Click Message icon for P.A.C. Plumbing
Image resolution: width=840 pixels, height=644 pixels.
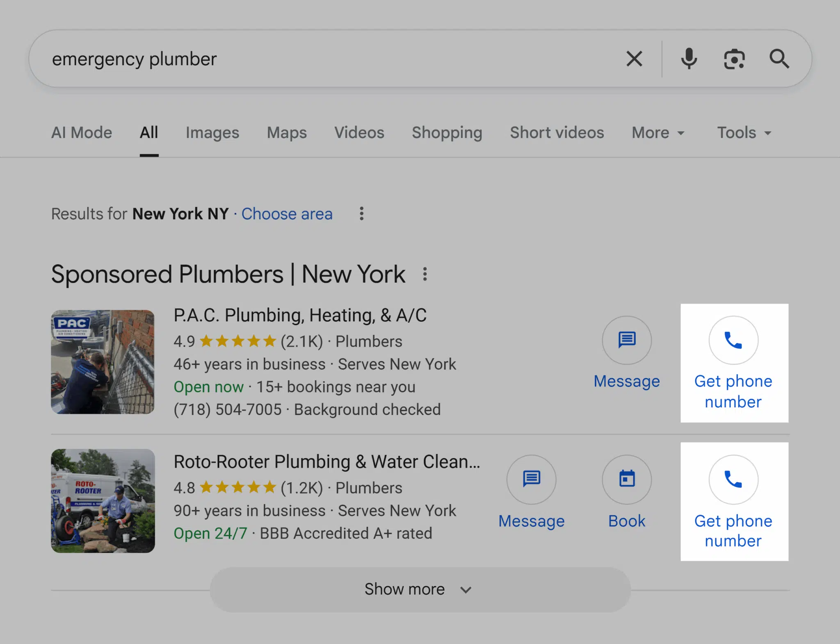coord(627,340)
